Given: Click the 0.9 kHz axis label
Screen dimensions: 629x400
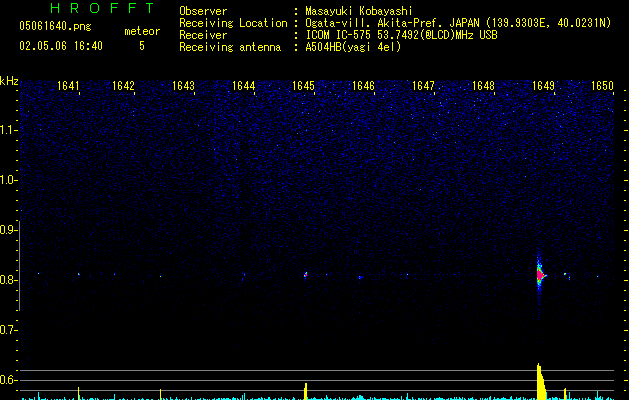Looking at the screenshot, I should (x=8, y=230).
